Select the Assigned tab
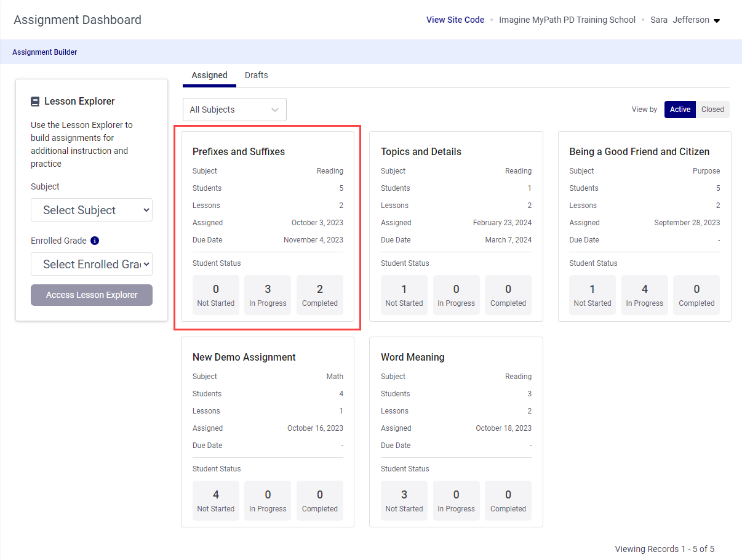742x560 pixels. point(209,75)
